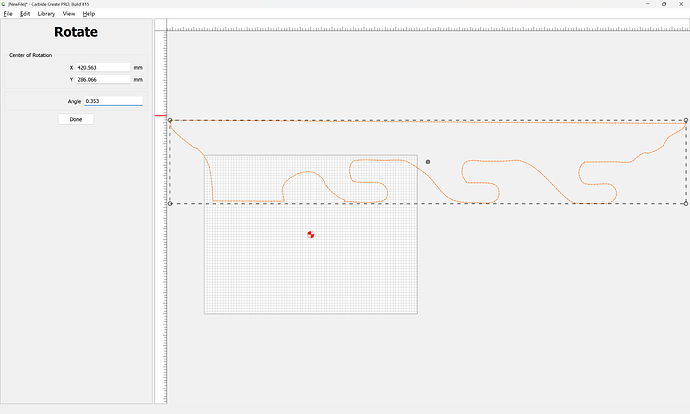Open the View menu
The height and width of the screenshot is (414, 690).
pyautogui.click(x=69, y=14)
